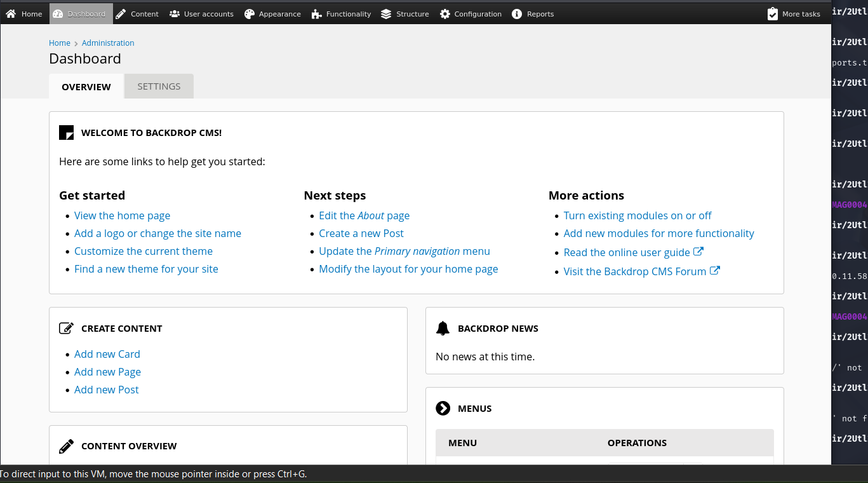Image resolution: width=868 pixels, height=483 pixels.
Task: Click the Welcome block note icon
Action: pyautogui.click(x=67, y=132)
